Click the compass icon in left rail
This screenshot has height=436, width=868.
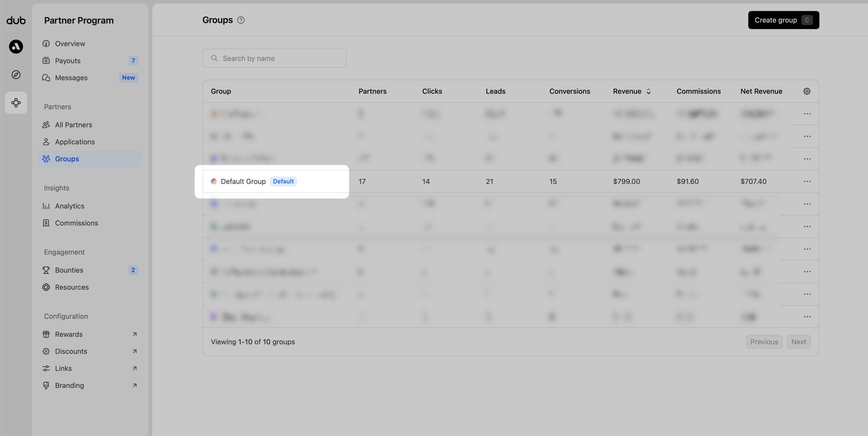(16, 74)
